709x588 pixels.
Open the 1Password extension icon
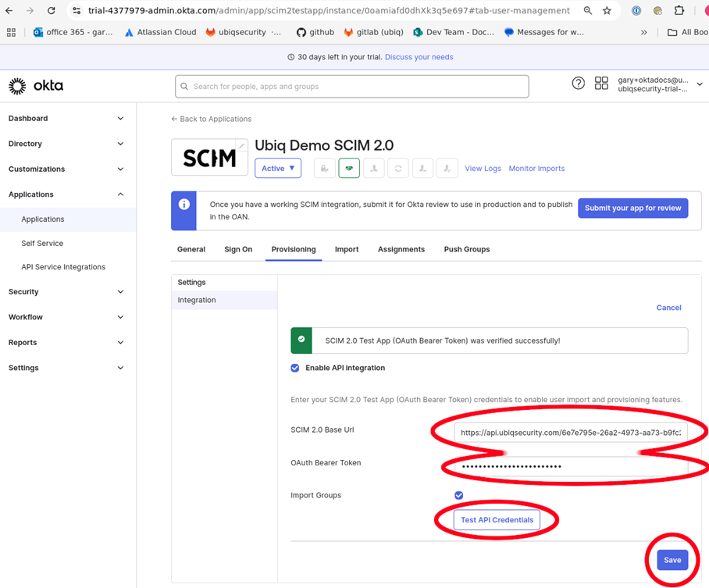pyautogui.click(x=636, y=10)
